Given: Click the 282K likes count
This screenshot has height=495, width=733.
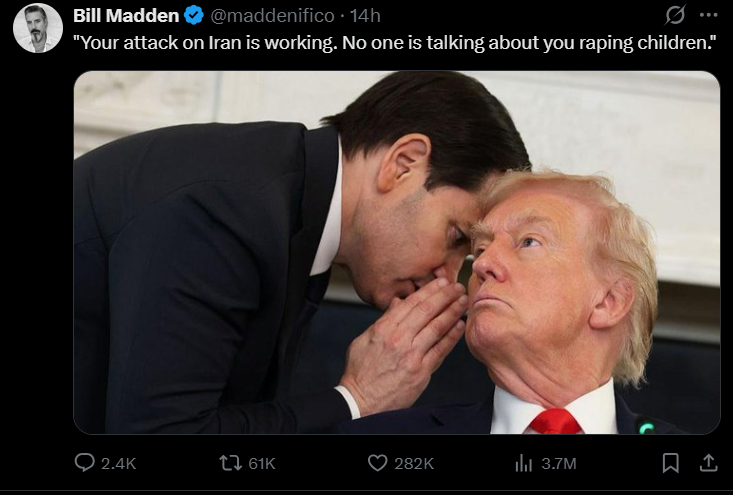Looking at the screenshot, I should (x=414, y=464).
